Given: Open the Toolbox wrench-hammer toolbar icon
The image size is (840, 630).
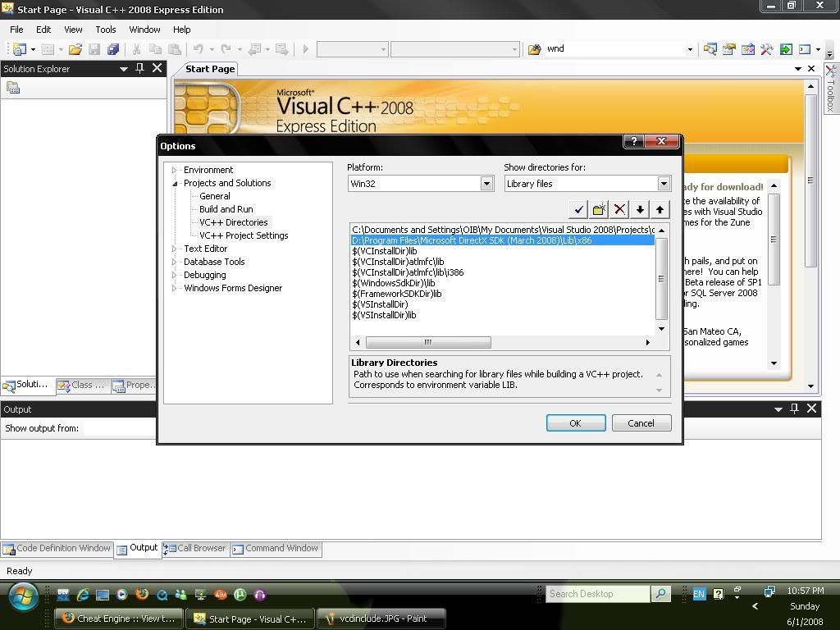Looking at the screenshot, I should [767, 49].
